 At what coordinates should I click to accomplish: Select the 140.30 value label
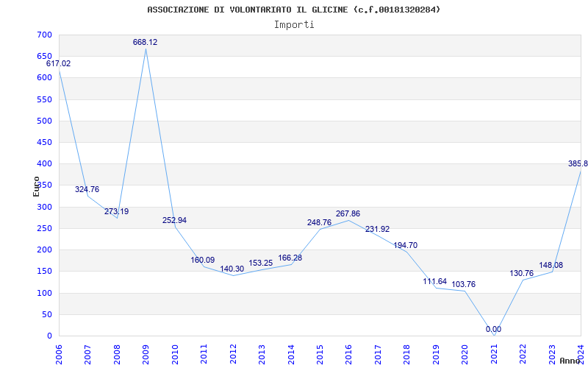[232, 269]
